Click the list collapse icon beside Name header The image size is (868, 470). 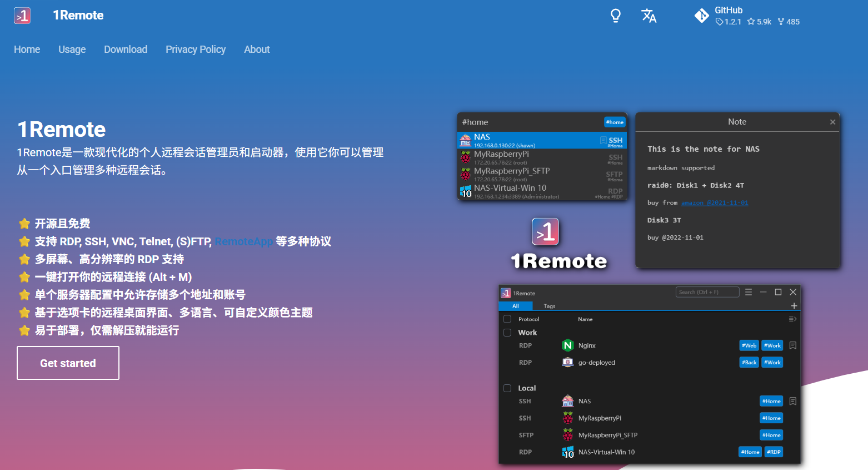click(793, 319)
